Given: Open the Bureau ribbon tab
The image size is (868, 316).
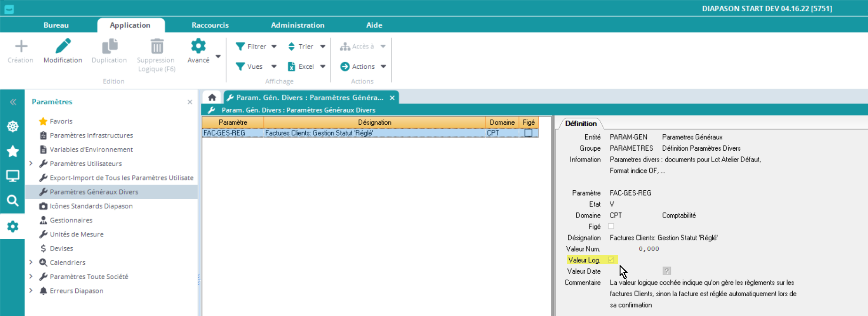Looking at the screenshot, I should click(x=56, y=25).
